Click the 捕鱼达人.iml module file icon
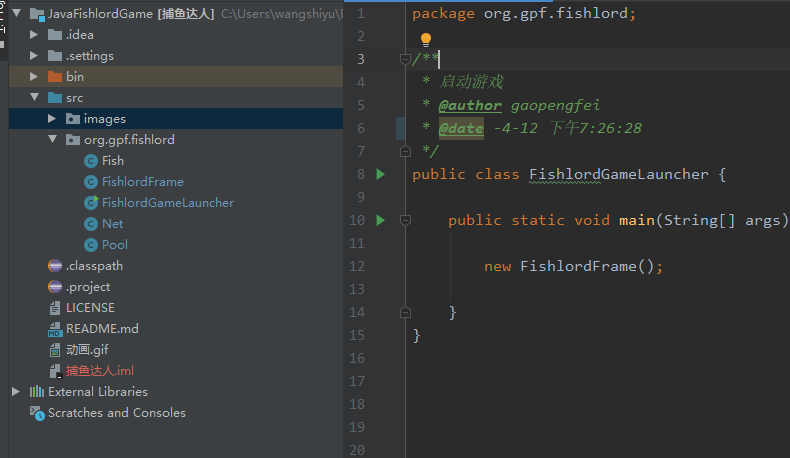 coord(55,371)
